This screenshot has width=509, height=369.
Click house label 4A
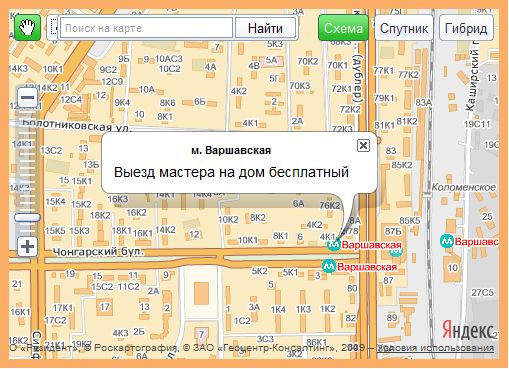[211, 67]
